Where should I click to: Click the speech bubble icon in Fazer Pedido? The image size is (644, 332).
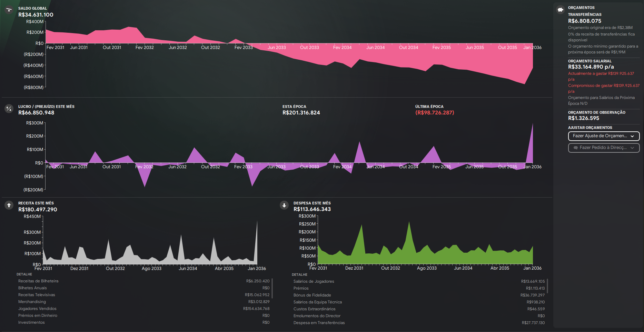pyautogui.click(x=575, y=148)
